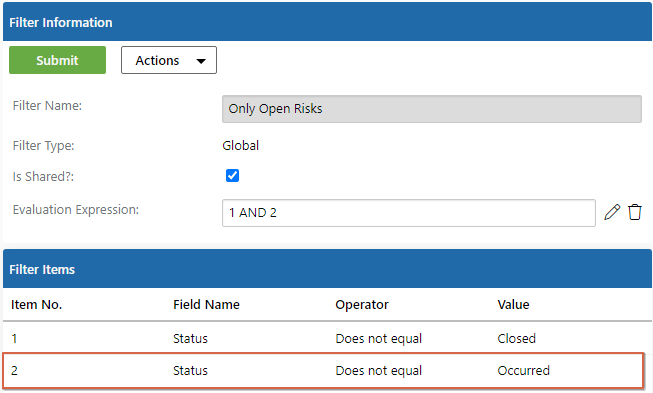Click the green Submit button
Image resolution: width=653 pixels, height=393 pixels.
coord(57,60)
